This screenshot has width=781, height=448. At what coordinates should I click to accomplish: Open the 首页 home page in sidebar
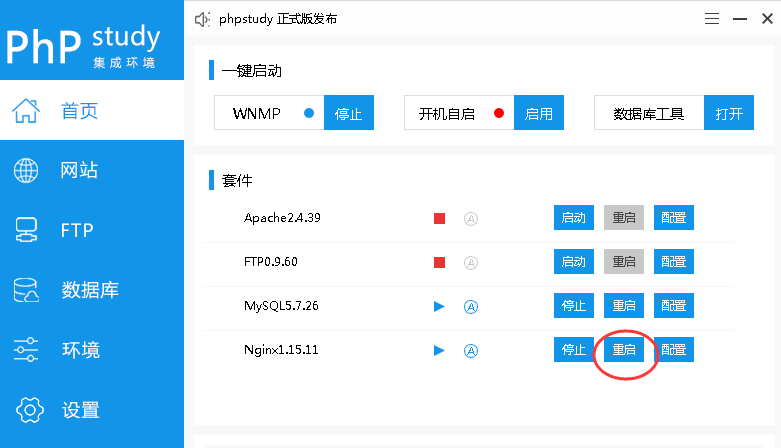coord(92,110)
